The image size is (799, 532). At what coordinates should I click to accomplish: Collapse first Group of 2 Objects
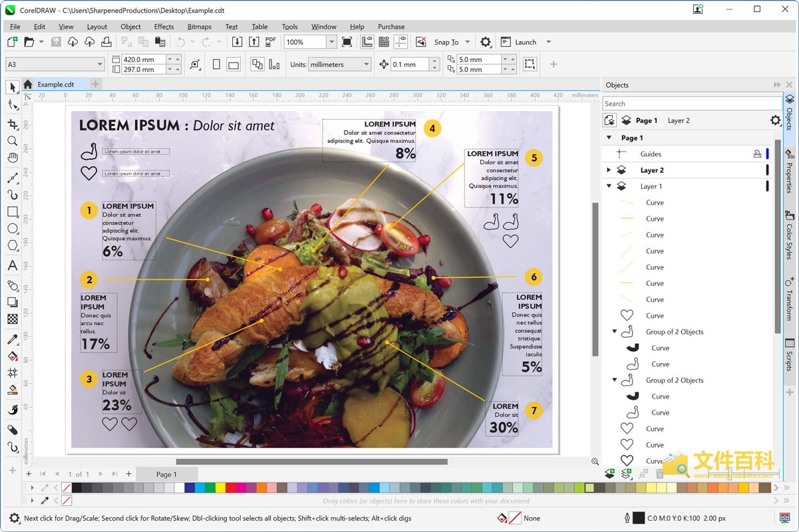(615, 331)
